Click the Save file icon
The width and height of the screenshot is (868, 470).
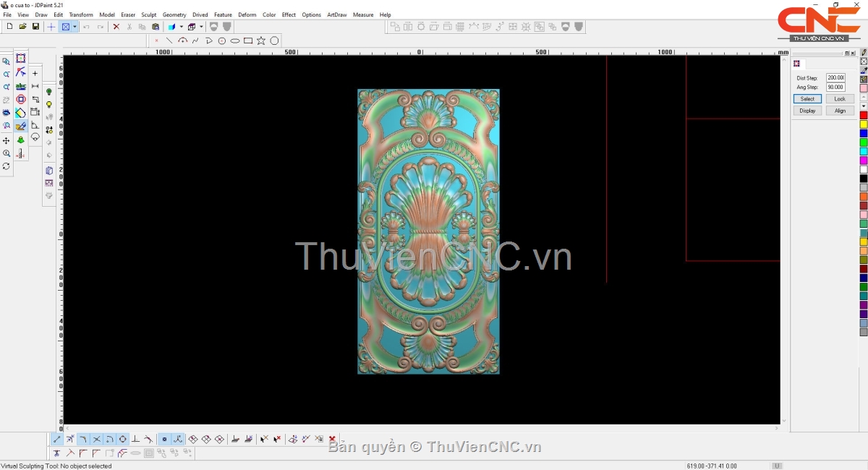35,27
